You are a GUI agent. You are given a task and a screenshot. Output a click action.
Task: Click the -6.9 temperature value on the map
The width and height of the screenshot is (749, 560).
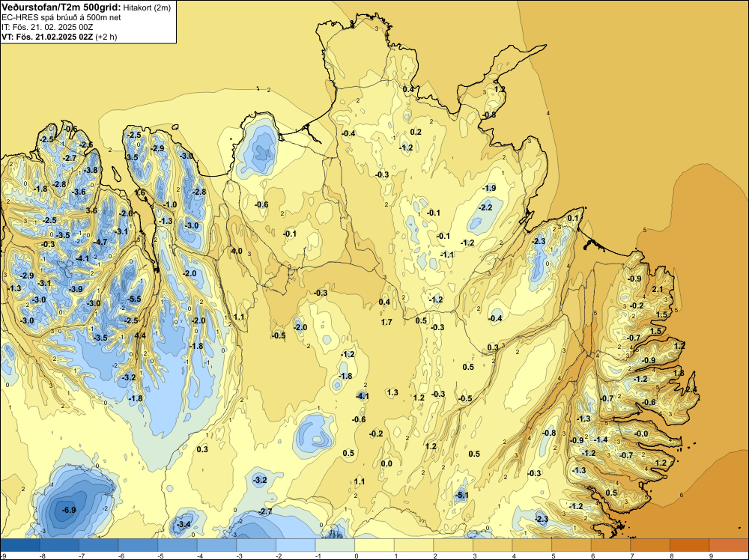[x=69, y=510]
